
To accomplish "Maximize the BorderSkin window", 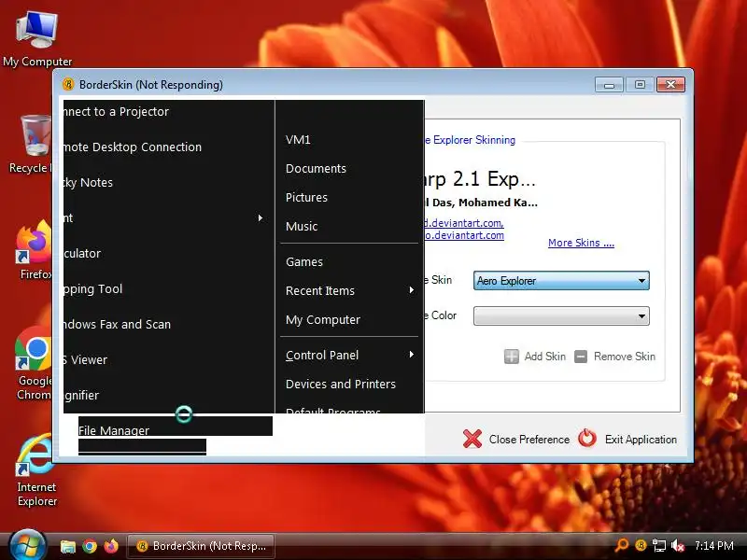I will [640, 85].
